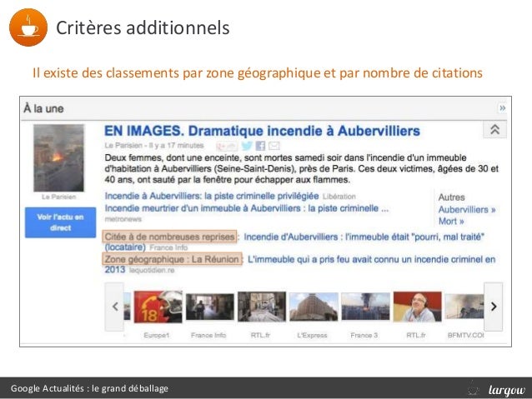Open headline EN IMAGES Dramatique incendie à Aubervilliers
The width and height of the screenshot is (532, 399).
point(262,131)
